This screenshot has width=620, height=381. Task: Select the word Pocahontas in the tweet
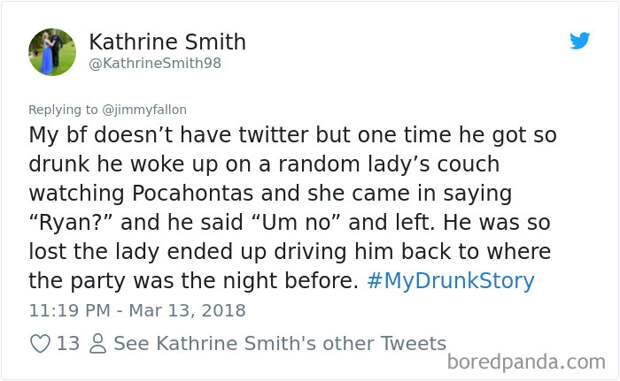(192, 193)
